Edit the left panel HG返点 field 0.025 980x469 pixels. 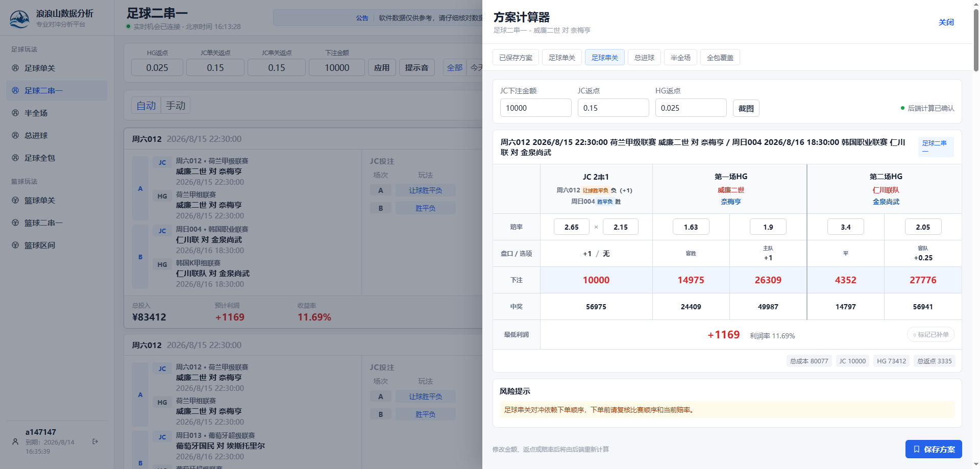157,67
